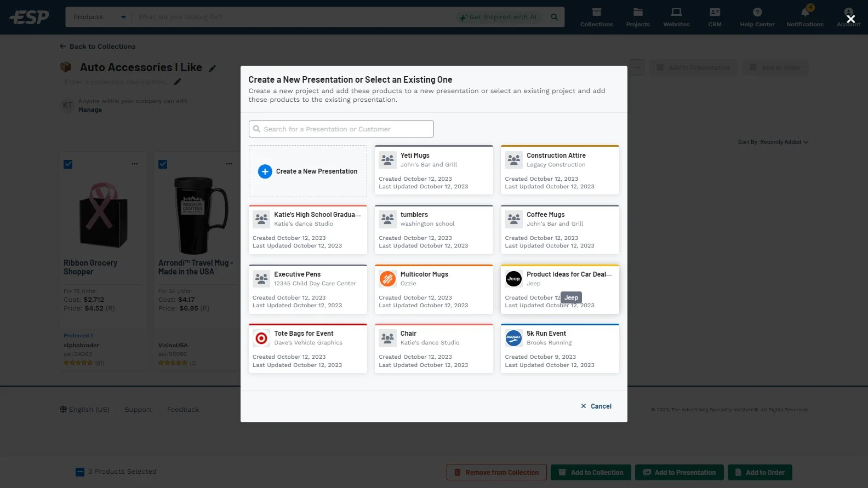
Task: Select the Chair presentation
Action: coord(433,348)
